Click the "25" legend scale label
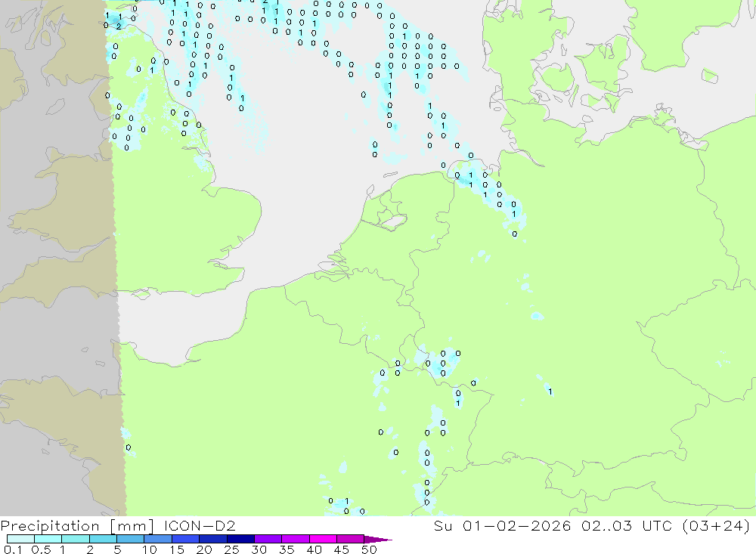This screenshot has width=756, height=554. pyautogui.click(x=231, y=549)
